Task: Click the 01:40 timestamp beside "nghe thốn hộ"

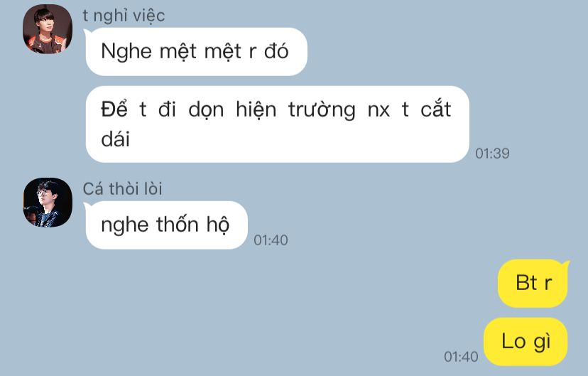Action: click(271, 240)
